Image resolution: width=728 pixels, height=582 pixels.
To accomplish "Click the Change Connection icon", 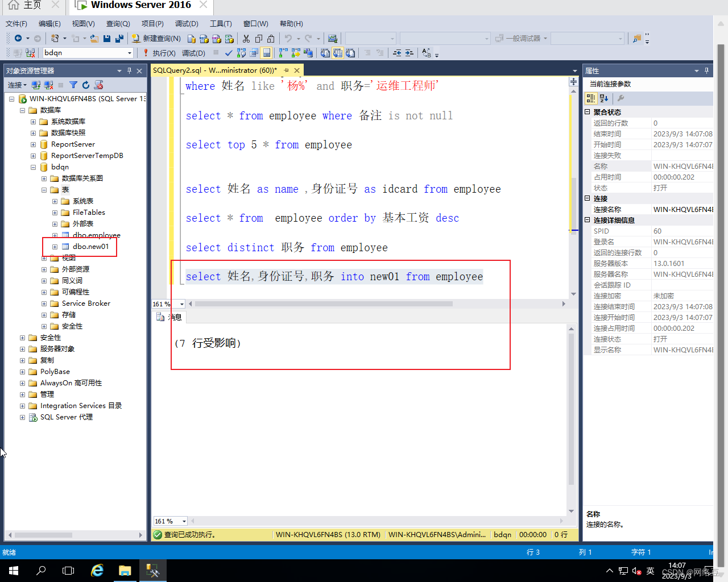I will click(x=30, y=53).
